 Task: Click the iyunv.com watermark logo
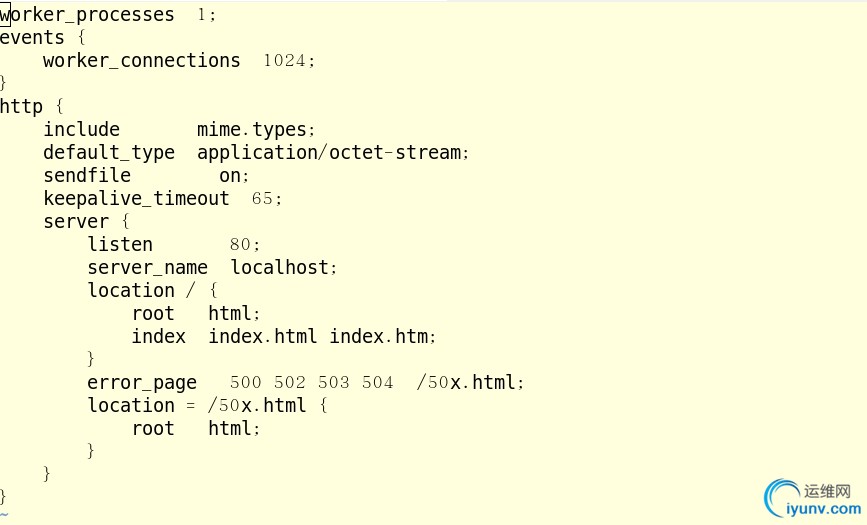(812, 499)
